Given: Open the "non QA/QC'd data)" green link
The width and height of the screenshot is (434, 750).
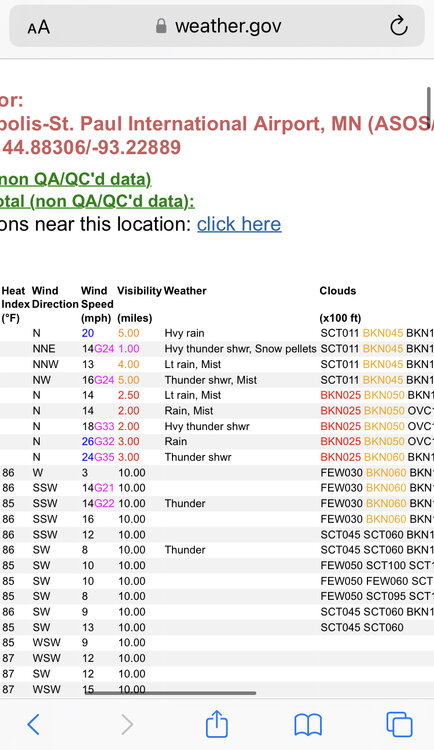Looking at the screenshot, I should (76, 179).
